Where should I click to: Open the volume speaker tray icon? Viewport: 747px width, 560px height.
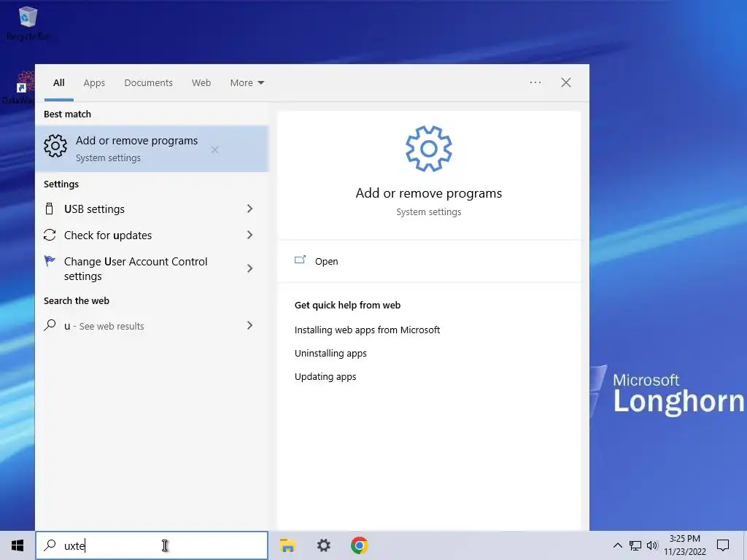(x=652, y=545)
